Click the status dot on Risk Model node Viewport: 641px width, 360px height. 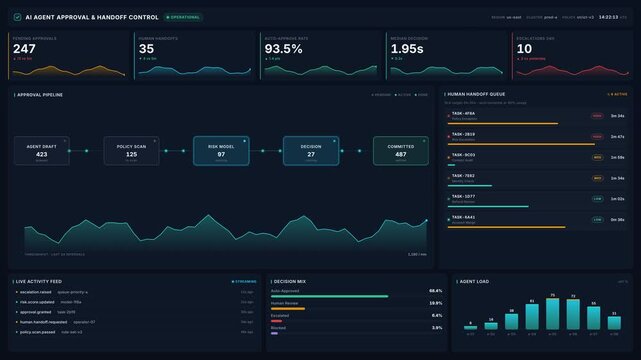pyautogui.click(x=244, y=141)
